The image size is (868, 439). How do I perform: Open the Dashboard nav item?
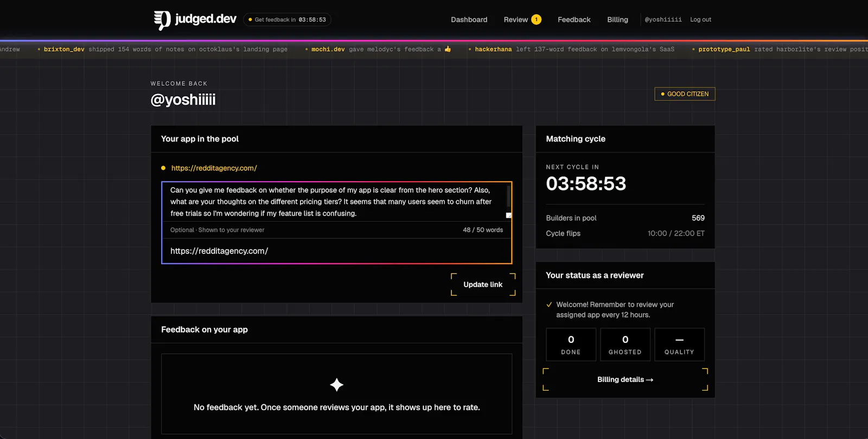[469, 20]
